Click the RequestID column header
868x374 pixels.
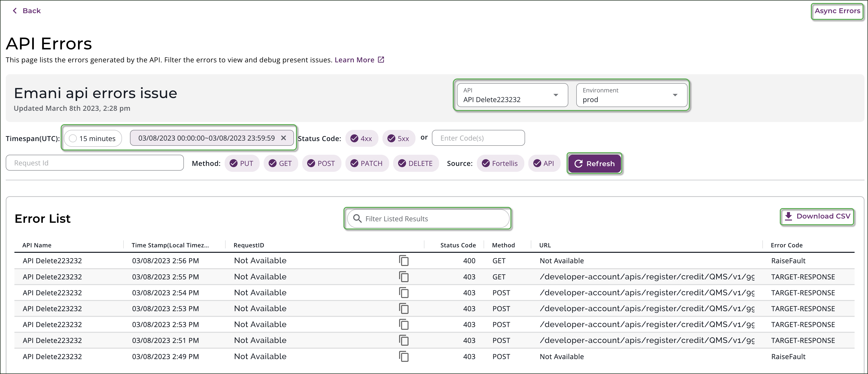coord(249,245)
